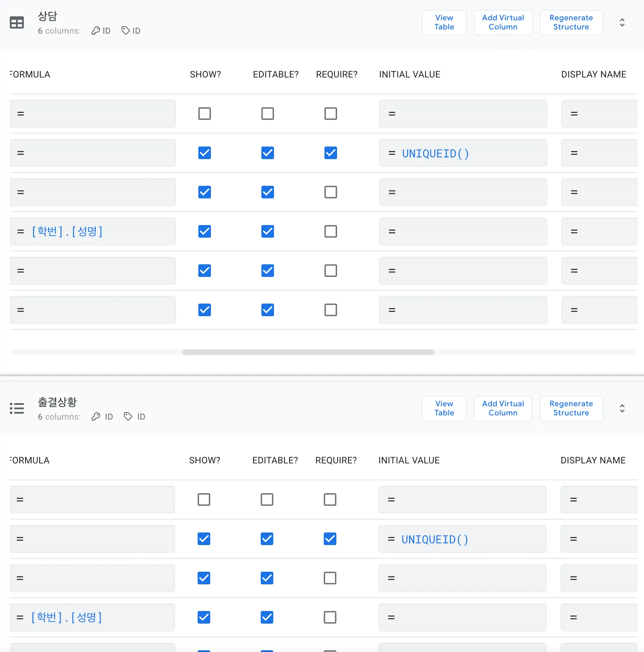Screen dimensions: 644x652
Task: Add Virtual Column to 출결상황 table
Action: tap(503, 408)
